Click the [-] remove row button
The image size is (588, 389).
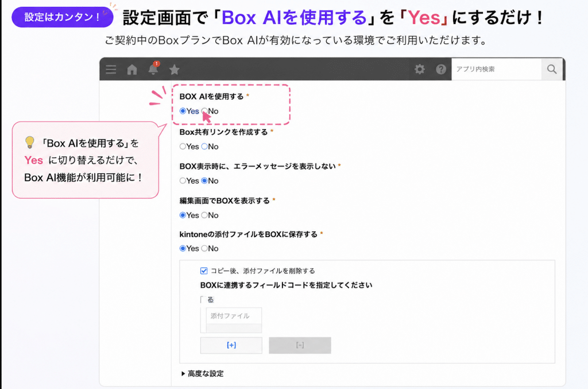pos(300,345)
